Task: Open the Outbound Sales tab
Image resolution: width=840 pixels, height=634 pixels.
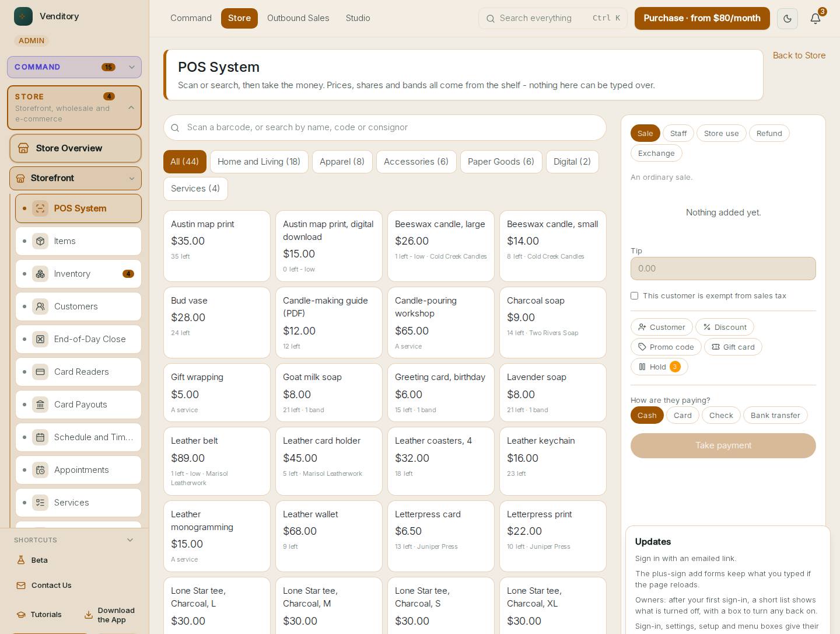Action: click(298, 18)
